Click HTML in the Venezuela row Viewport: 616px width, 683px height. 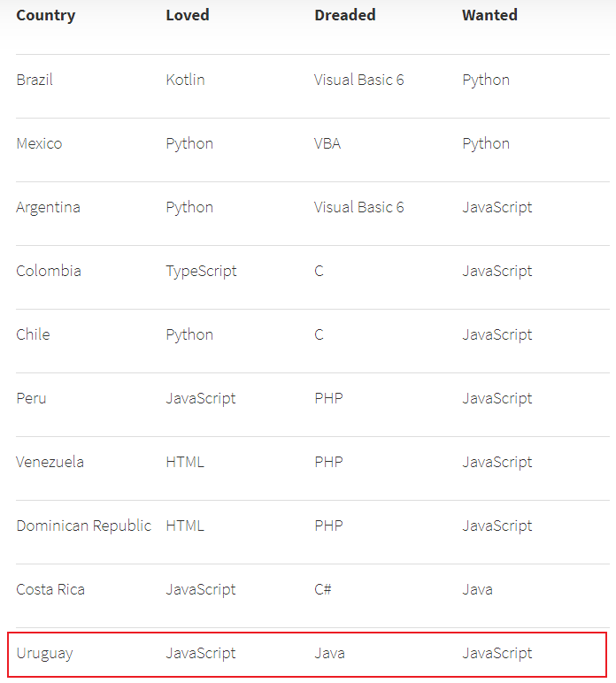point(184,462)
